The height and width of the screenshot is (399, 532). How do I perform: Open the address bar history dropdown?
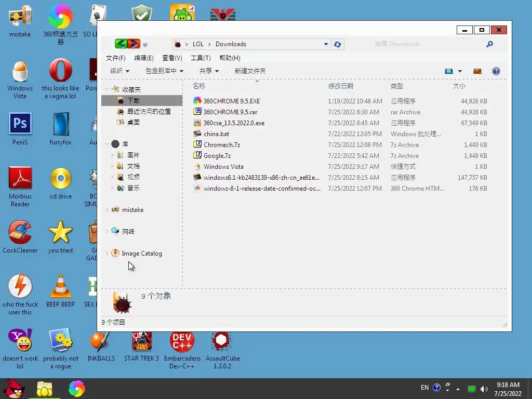pos(326,44)
